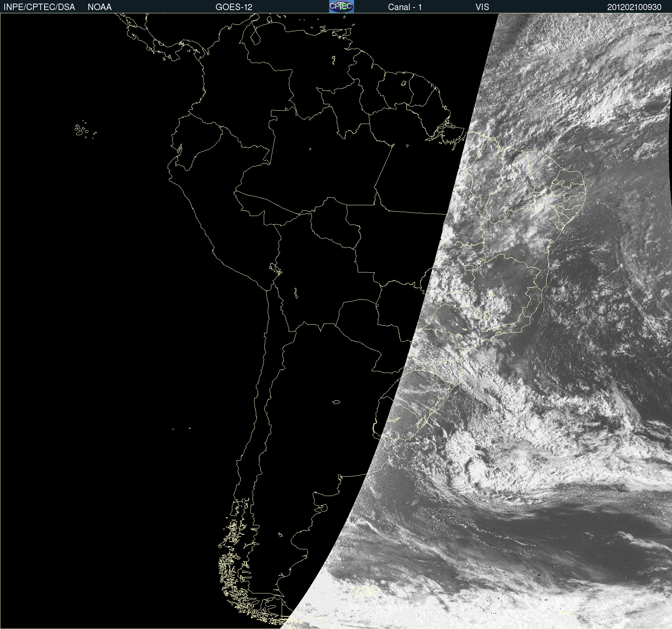Click the VIS channel label
The width and height of the screenshot is (672, 629).
(x=482, y=7)
